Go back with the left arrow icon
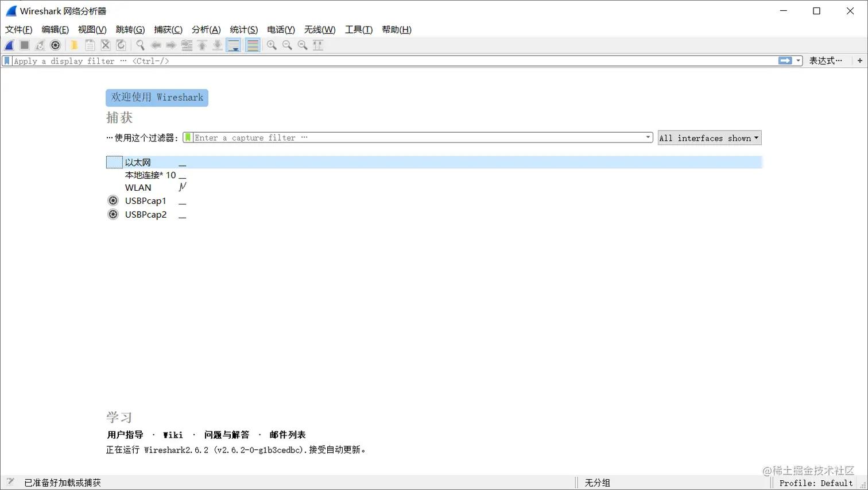 click(156, 45)
